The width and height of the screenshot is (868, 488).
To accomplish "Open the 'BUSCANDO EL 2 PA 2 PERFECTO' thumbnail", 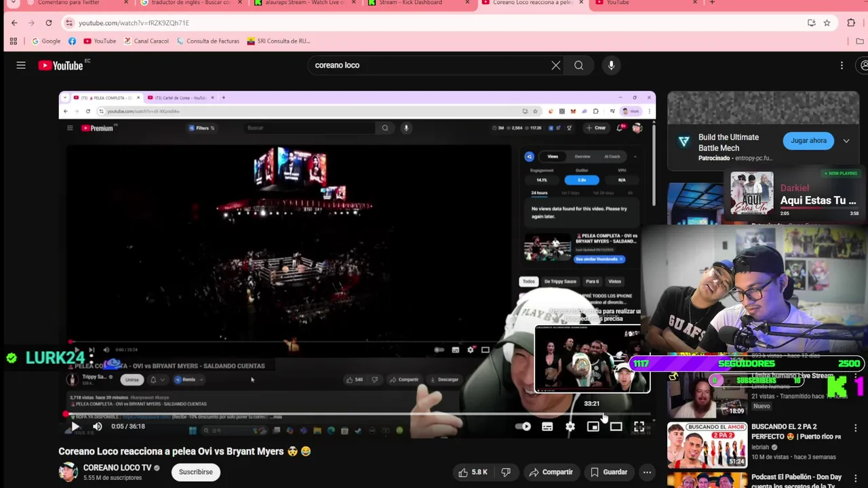I will (707, 445).
